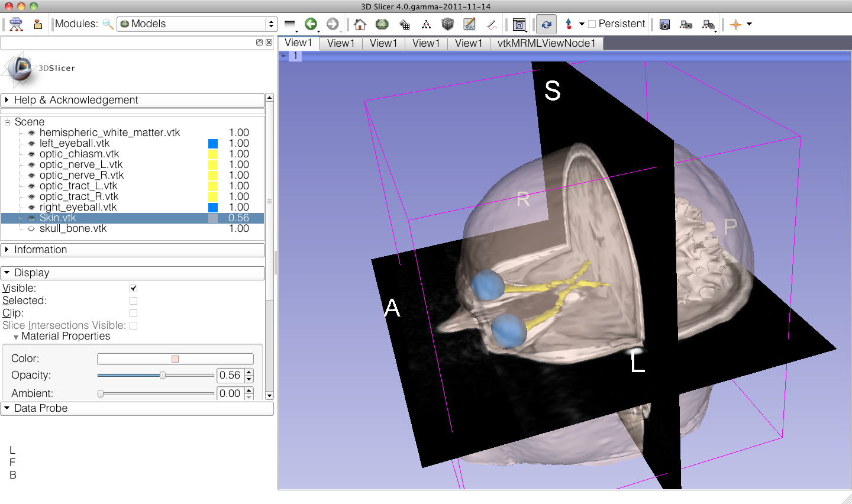Switch to the vtkMRMLViewNode1 tab
This screenshot has width=852, height=504.
[546, 43]
